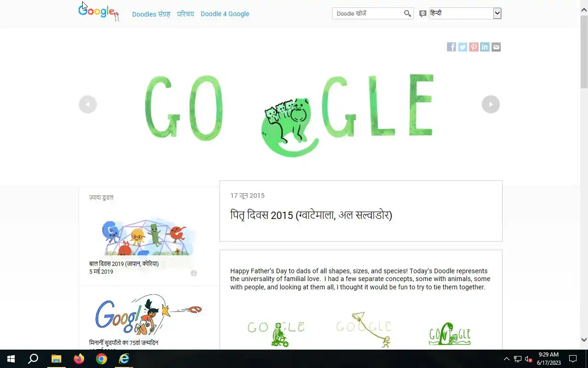Go to previous doodle with left arrow

click(x=88, y=104)
